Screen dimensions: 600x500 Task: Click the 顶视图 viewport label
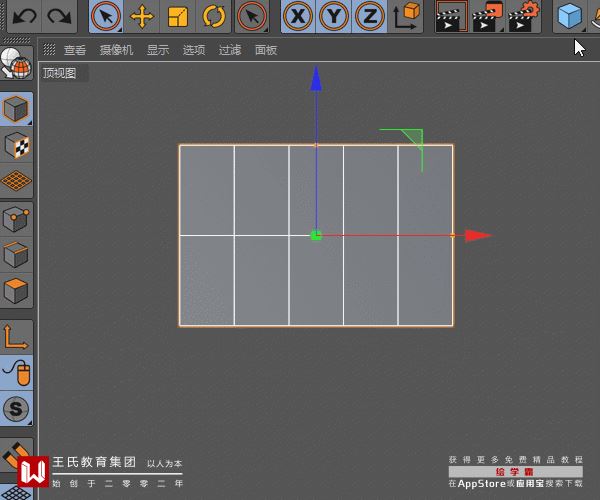60,73
